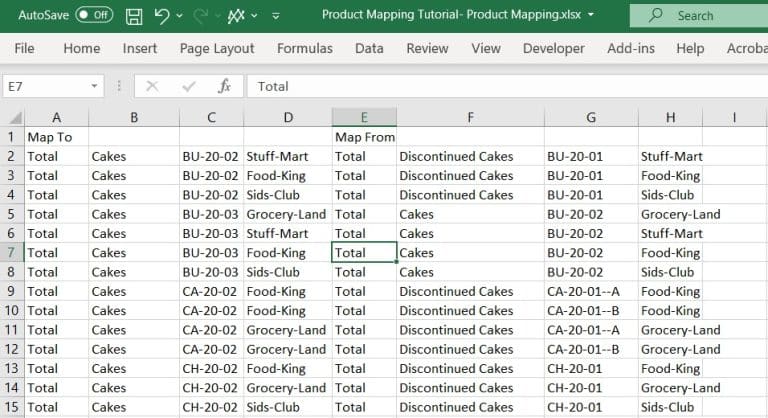768x418 pixels.
Task: Click the Cancel X icon in formula bar
Action: (152, 86)
